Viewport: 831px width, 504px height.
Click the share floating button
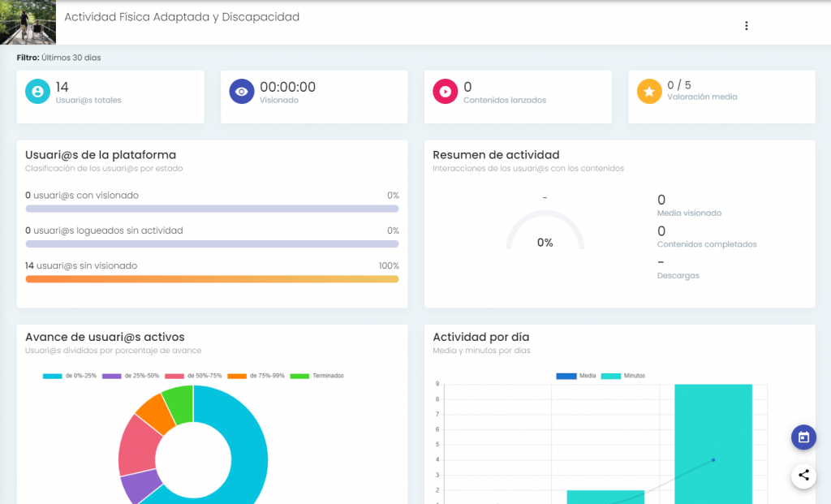pyautogui.click(x=803, y=476)
